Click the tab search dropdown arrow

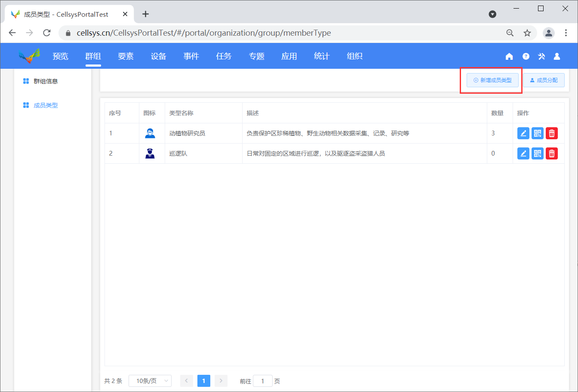493,14
